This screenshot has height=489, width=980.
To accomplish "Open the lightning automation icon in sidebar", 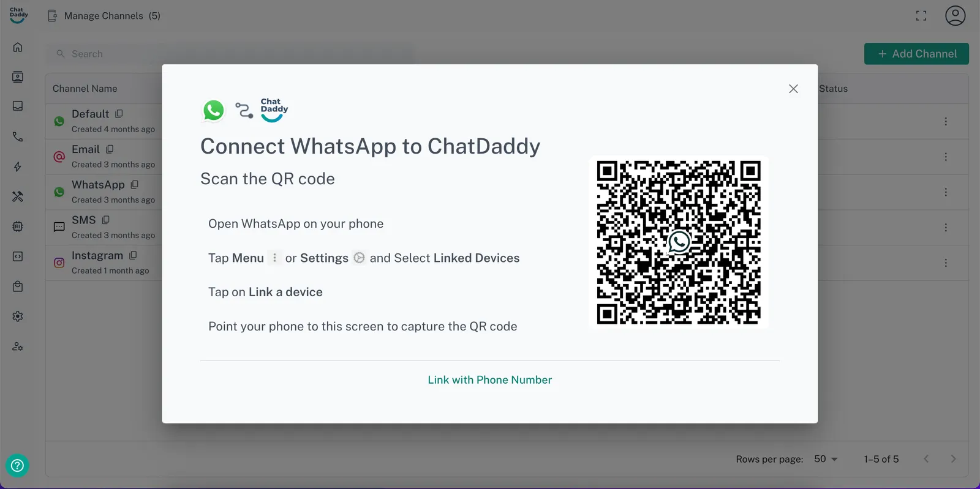I will (18, 166).
